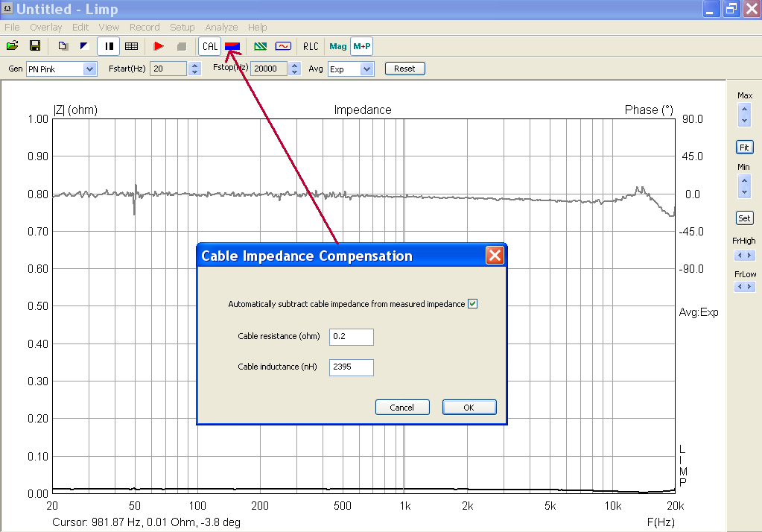Open file with the folder icon
Viewport: 762px width, 532px height.
pos(12,45)
